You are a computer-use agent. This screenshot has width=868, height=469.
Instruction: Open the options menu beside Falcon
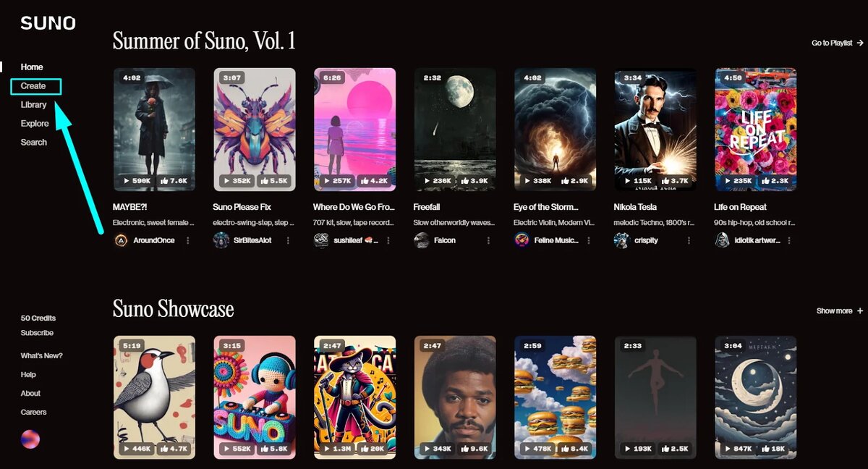(488, 240)
